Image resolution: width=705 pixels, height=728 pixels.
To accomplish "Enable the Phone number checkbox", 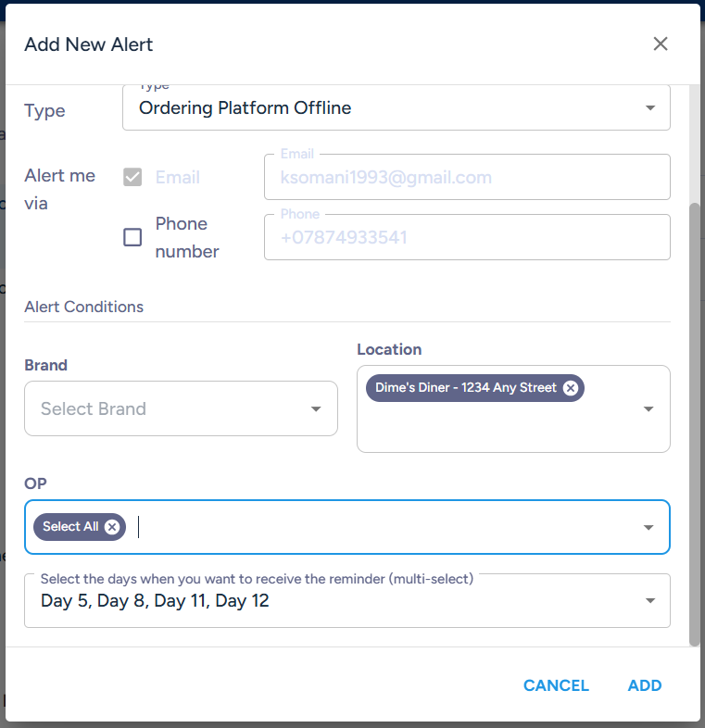I will (x=132, y=237).
